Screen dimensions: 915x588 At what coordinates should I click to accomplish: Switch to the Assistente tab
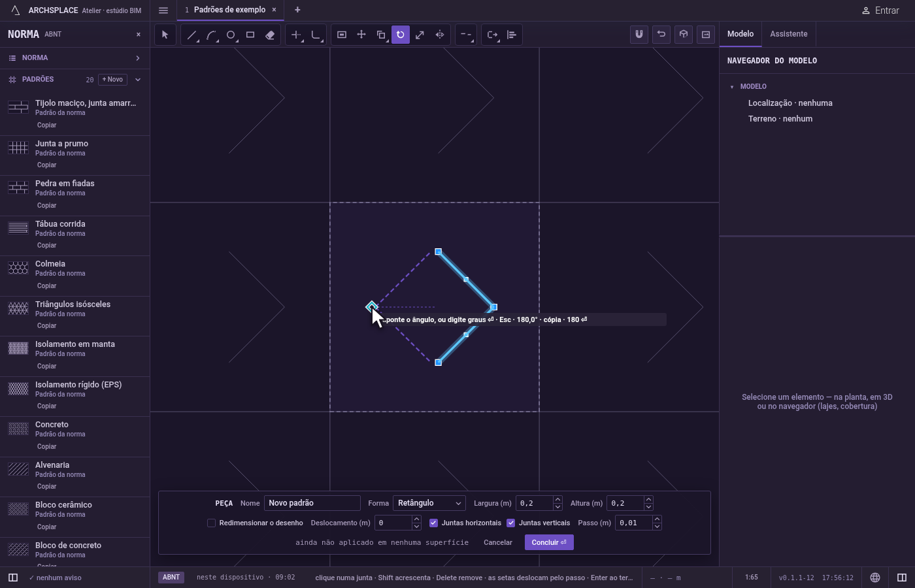(x=789, y=34)
